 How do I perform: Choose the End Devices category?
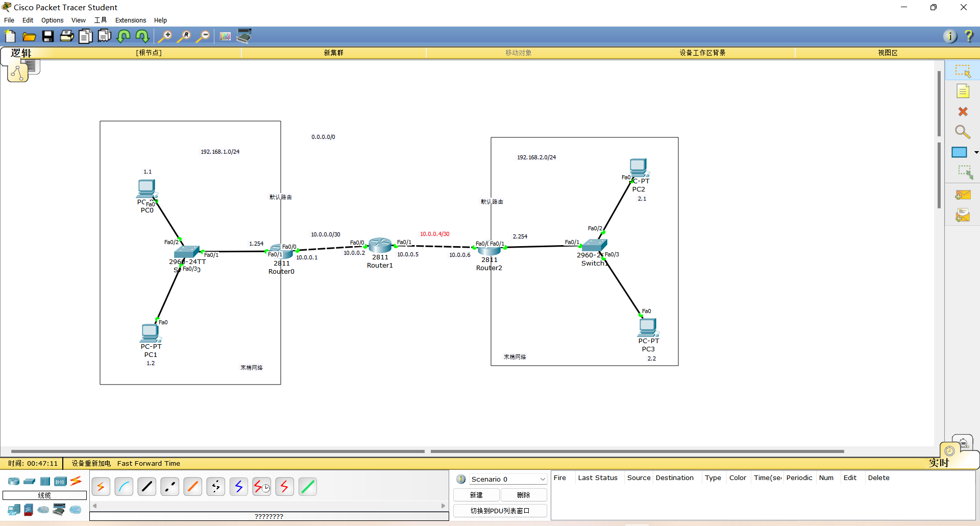[x=14, y=510]
